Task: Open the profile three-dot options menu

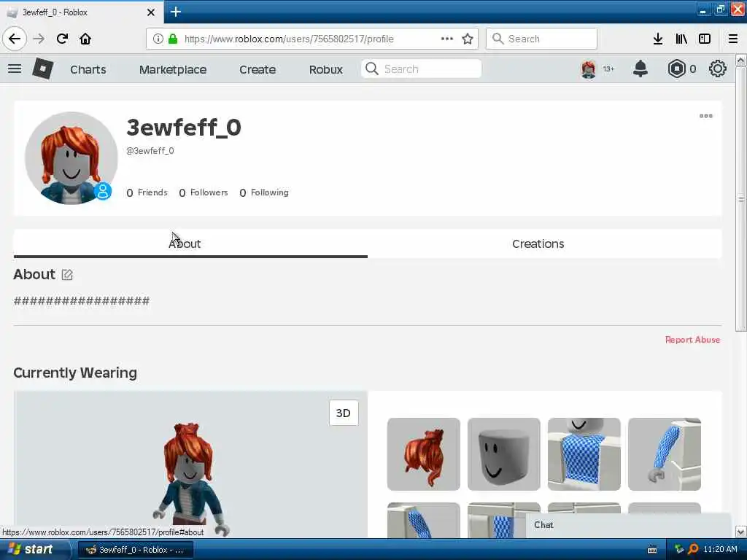Action: [706, 116]
